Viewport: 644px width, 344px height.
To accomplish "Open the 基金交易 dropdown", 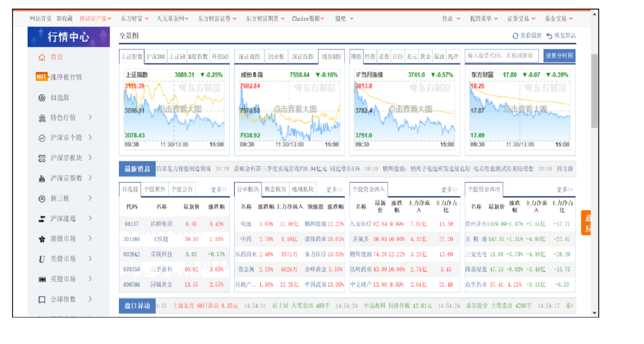I will tap(558, 18).
